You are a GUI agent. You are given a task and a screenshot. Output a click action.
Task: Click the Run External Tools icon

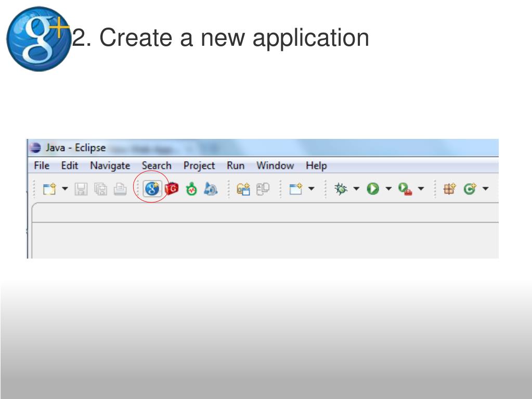[x=405, y=189]
